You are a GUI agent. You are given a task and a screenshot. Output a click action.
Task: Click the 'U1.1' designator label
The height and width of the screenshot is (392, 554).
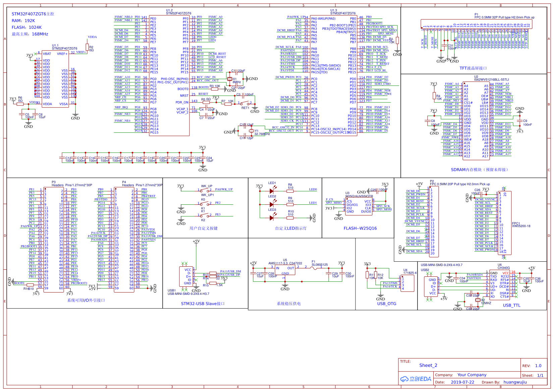55,46
